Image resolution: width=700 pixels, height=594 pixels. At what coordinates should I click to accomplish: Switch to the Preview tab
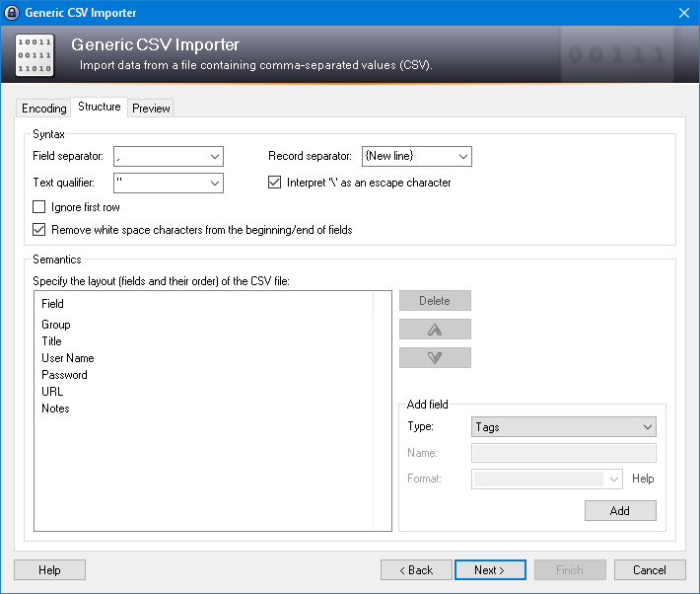pyautogui.click(x=151, y=109)
